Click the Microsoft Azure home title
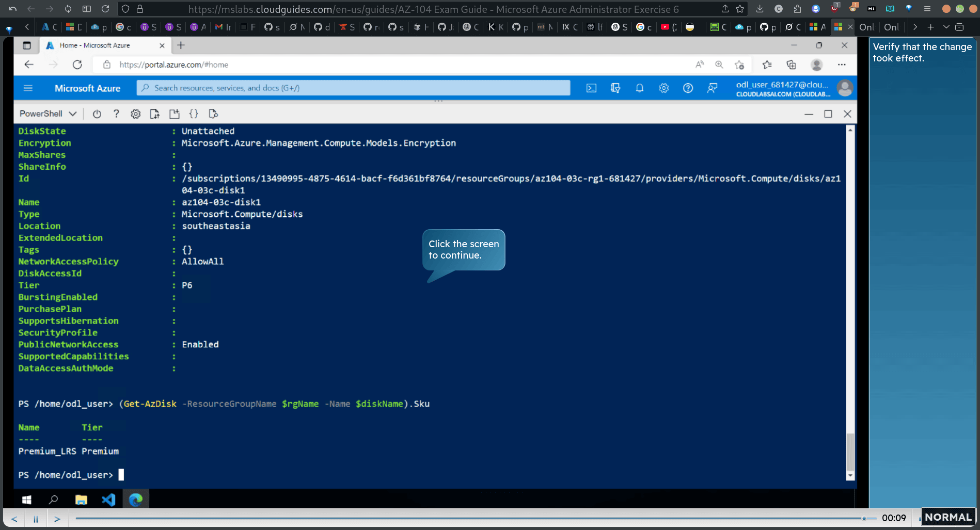This screenshot has height=530, width=980. click(x=87, y=88)
